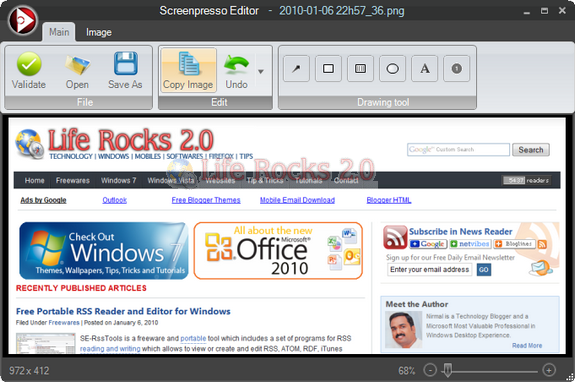Select the numbered step marker tool

pos(457,69)
